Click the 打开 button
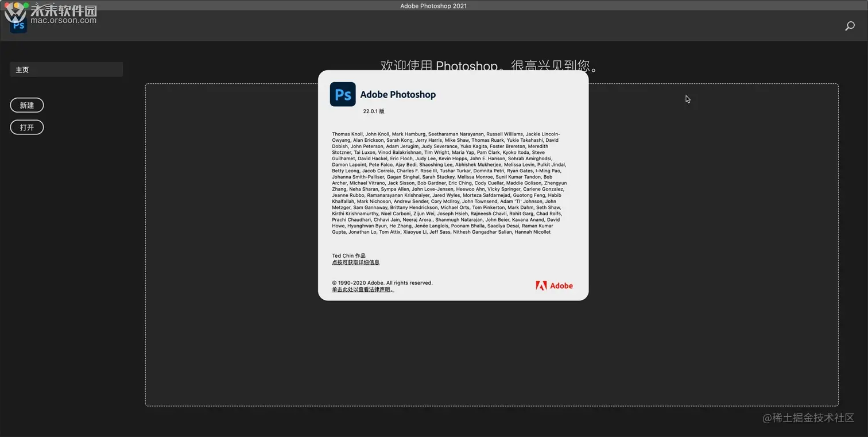The image size is (868, 437). pyautogui.click(x=27, y=127)
